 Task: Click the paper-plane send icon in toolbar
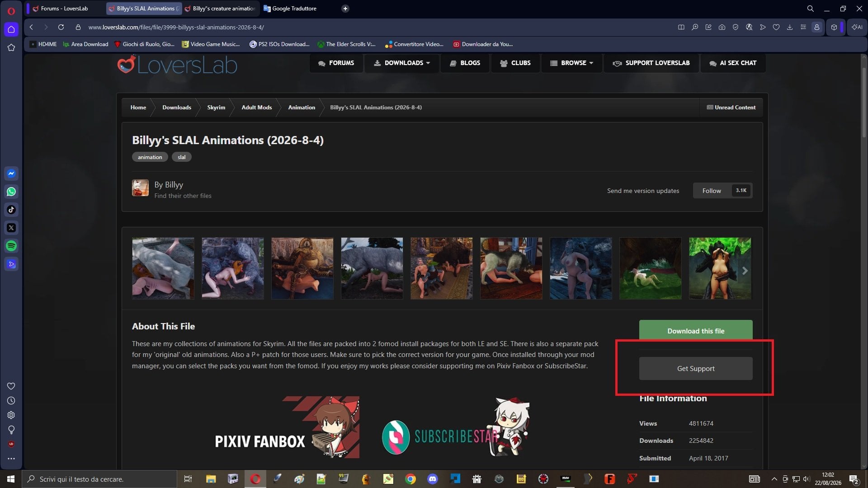(763, 27)
